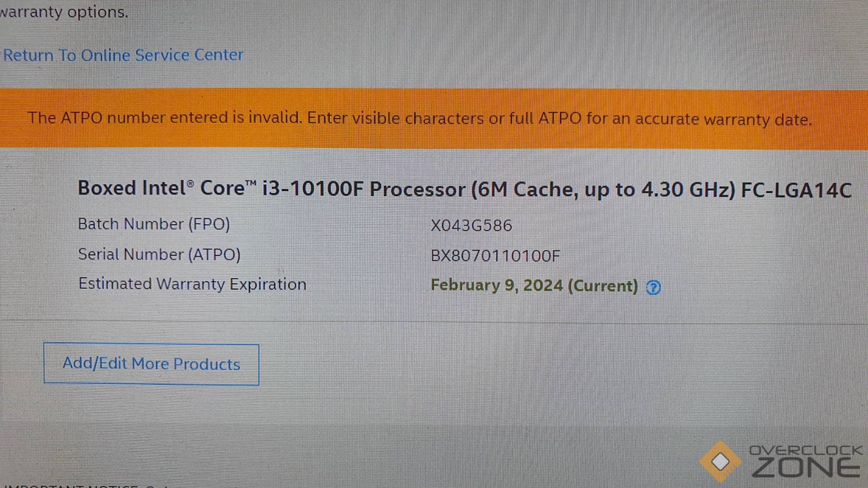Click the serial value BX8070110100F
The width and height of the screenshot is (868, 488).
point(495,255)
